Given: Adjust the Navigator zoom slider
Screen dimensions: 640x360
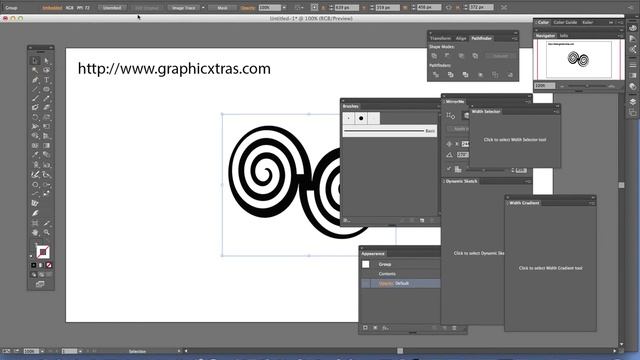Looking at the screenshot, I should click(x=587, y=86).
